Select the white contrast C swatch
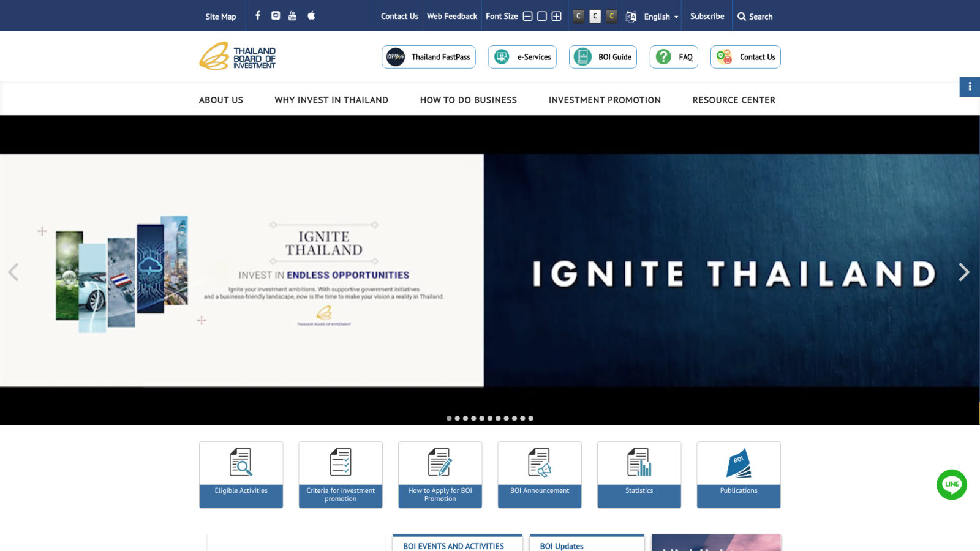The image size is (980, 551). pyautogui.click(x=595, y=17)
